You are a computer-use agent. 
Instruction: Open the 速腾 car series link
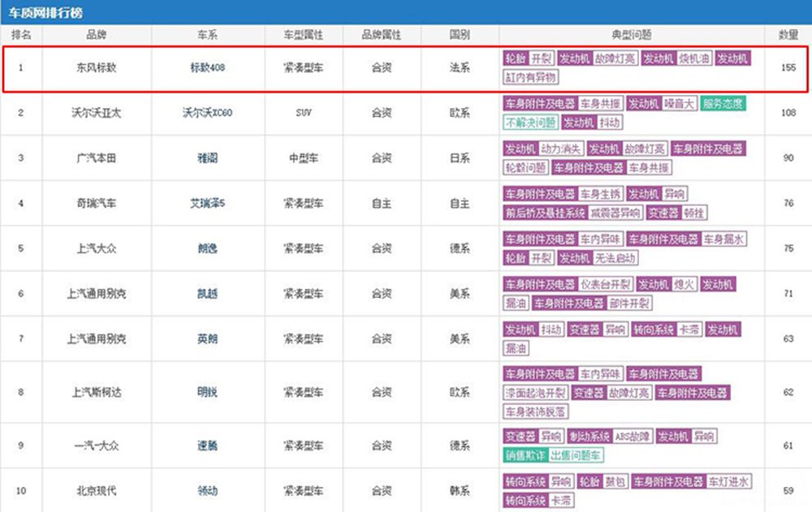point(207,445)
